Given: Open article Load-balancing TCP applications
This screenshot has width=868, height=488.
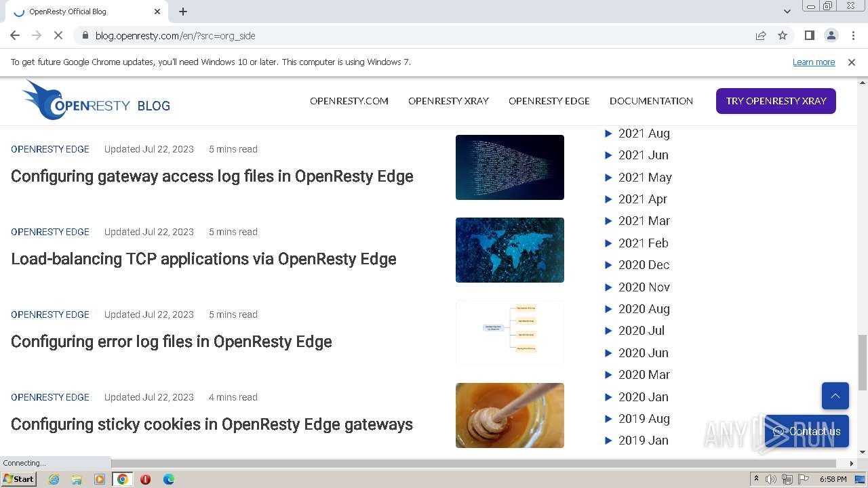Looking at the screenshot, I should coord(203,259).
